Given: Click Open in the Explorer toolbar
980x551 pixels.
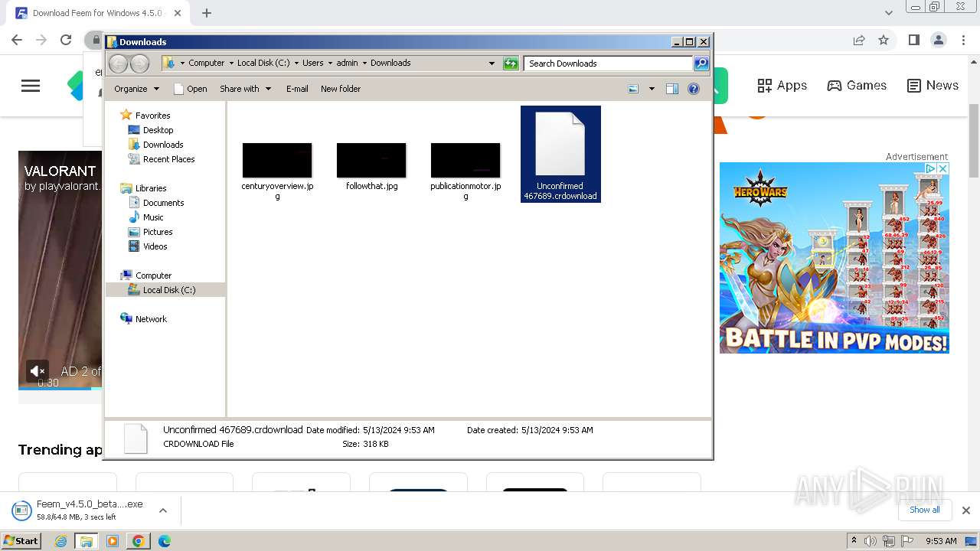Looking at the screenshot, I should tap(191, 89).
